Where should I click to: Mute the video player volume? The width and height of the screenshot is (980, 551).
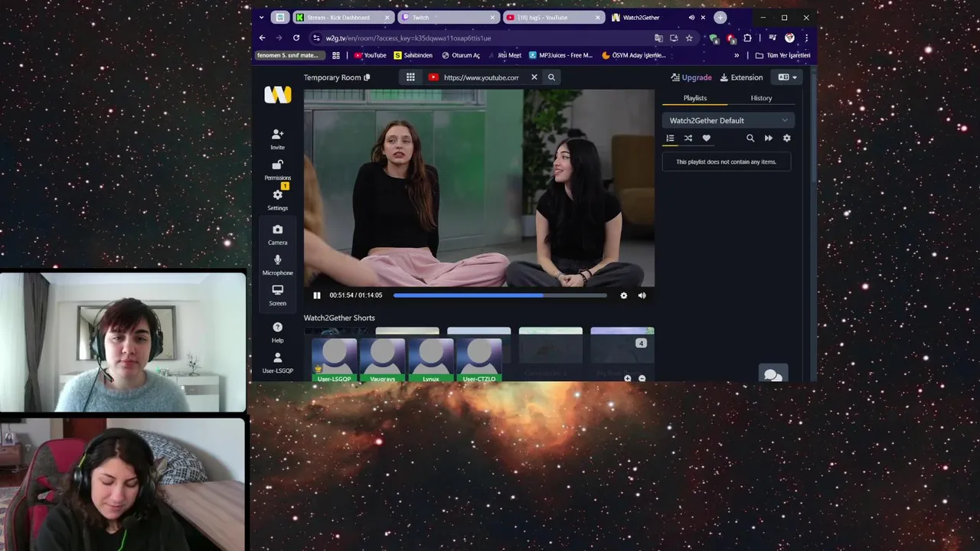[642, 295]
